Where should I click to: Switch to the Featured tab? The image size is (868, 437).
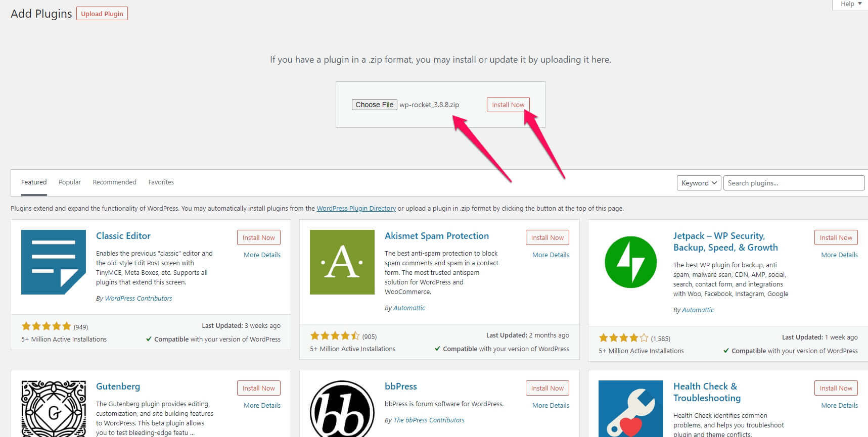34,182
